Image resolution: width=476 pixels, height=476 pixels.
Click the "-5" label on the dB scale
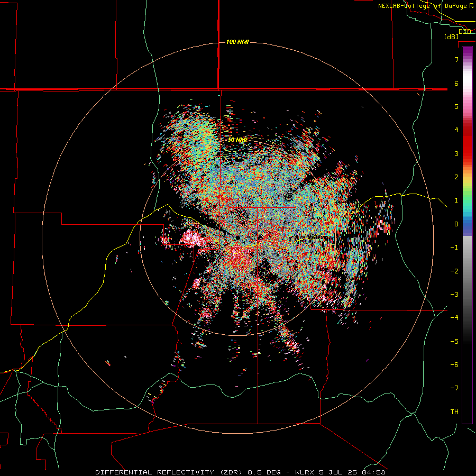coord(454,342)
